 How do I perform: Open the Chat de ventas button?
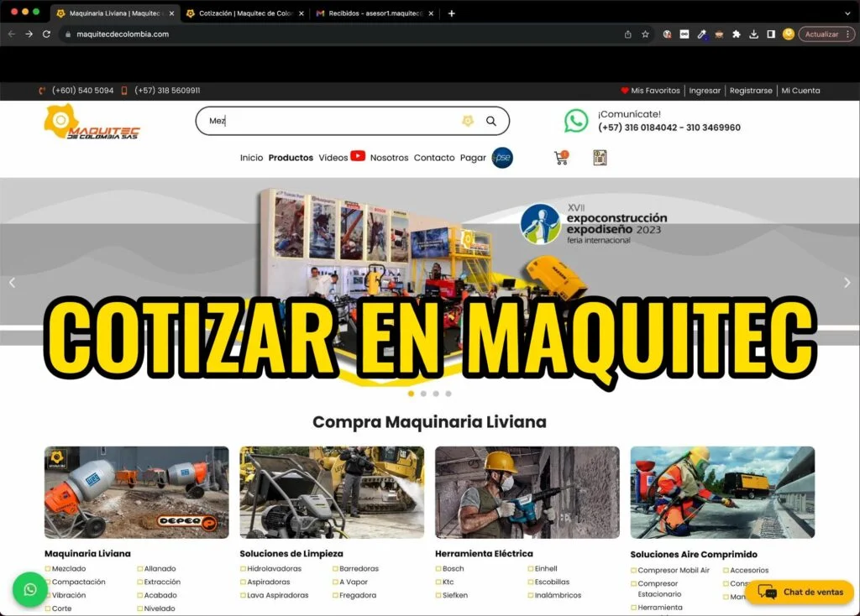click(800, 592)
